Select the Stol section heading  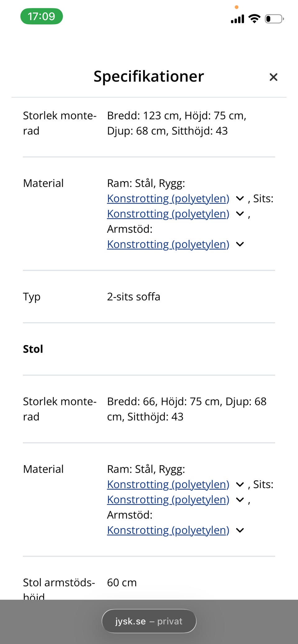tap(33, 349)
